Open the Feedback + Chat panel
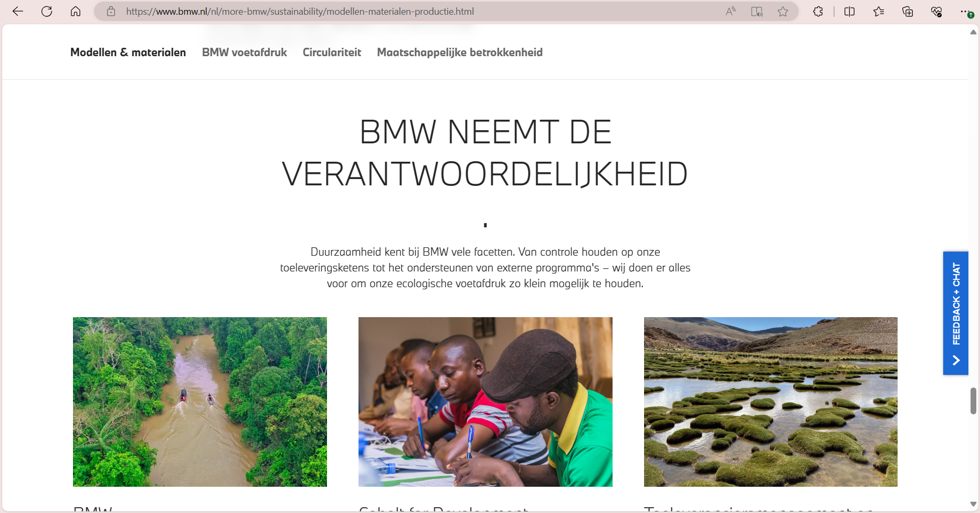 pos(956,313)
